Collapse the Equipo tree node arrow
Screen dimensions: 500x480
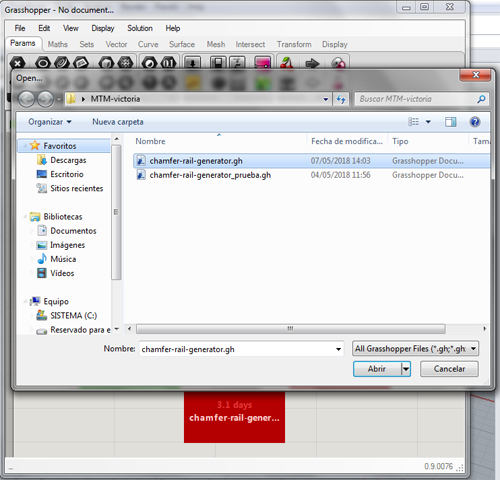[x=25, y=301]
